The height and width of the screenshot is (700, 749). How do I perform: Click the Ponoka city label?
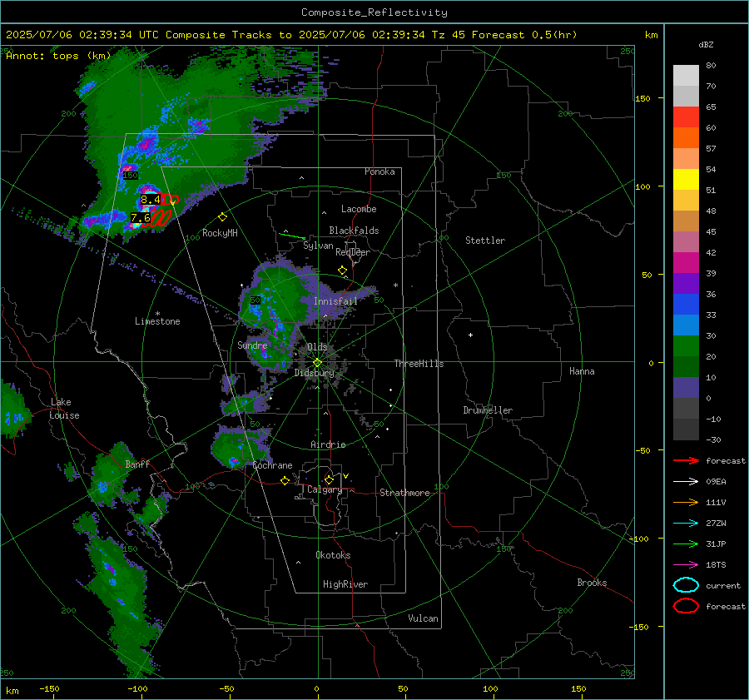[x=379, y=171]
